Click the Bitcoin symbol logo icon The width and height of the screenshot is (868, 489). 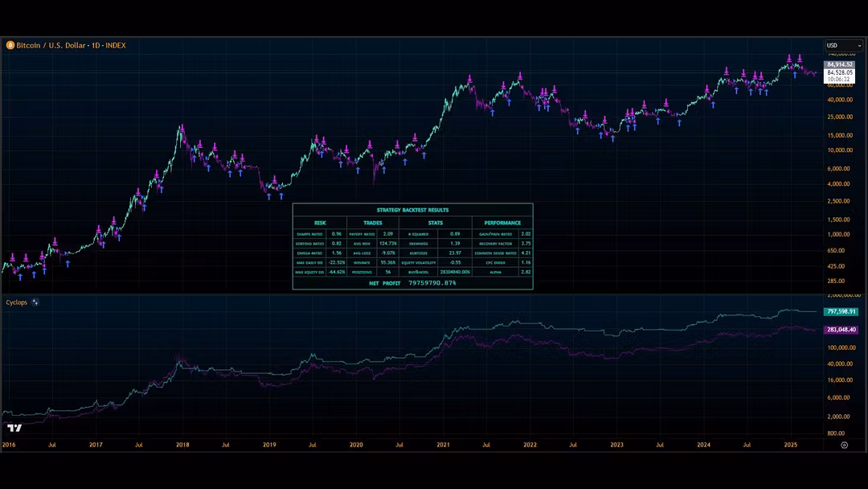(10, 46)
